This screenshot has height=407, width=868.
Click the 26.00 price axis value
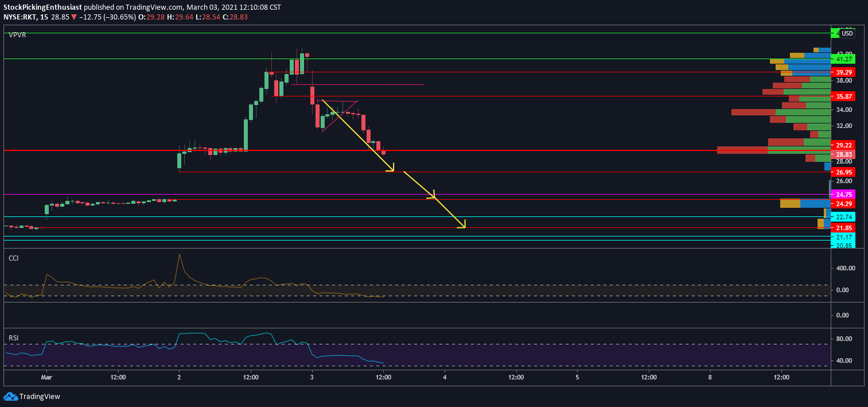tap(843, 181)
